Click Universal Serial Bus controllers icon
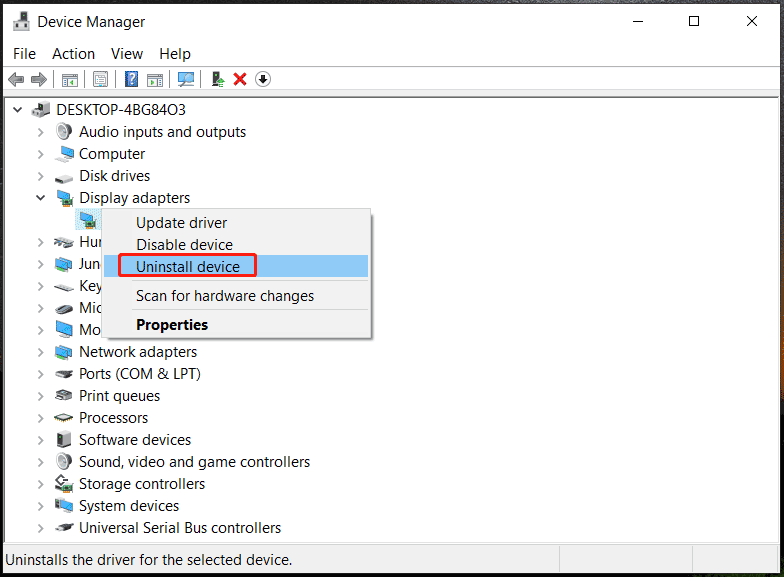The width and height of the screenshot is (784, 577). (64, 527)
